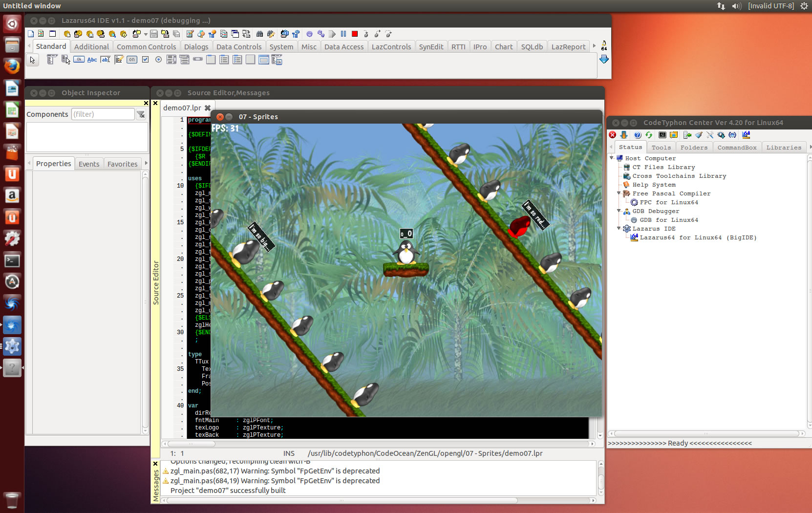Select the TEdit component icon
This screenshot has width=812, height=513.
point(106,60)
